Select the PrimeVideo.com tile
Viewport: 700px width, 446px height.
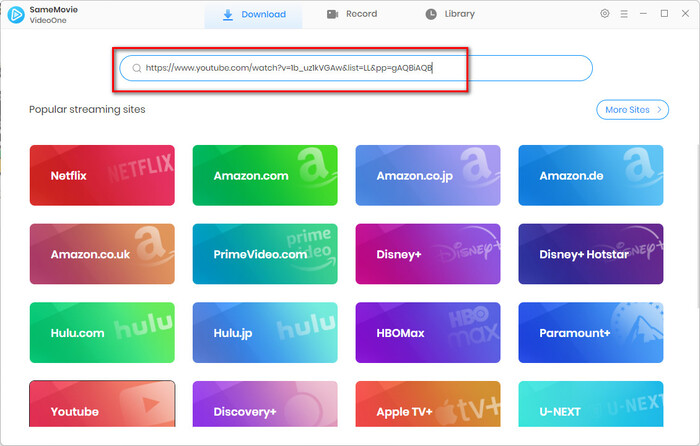tap(264, 254)
